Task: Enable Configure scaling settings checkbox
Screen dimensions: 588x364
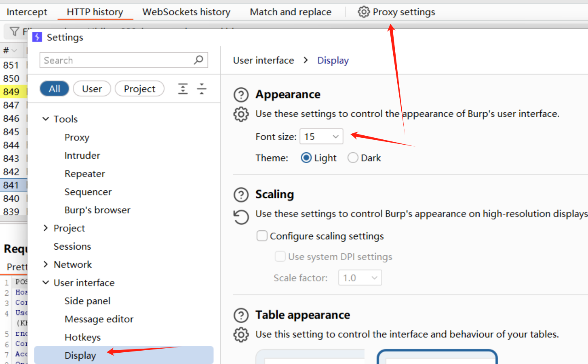Action: point(262,236)
